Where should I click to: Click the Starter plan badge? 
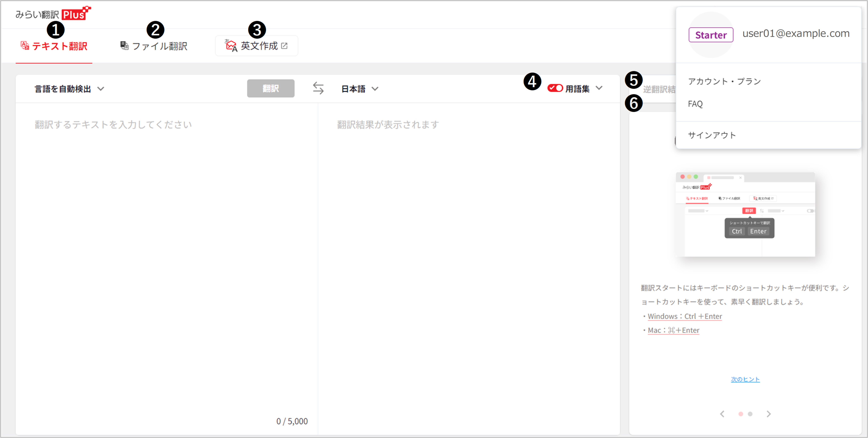[x=711, y=35]
